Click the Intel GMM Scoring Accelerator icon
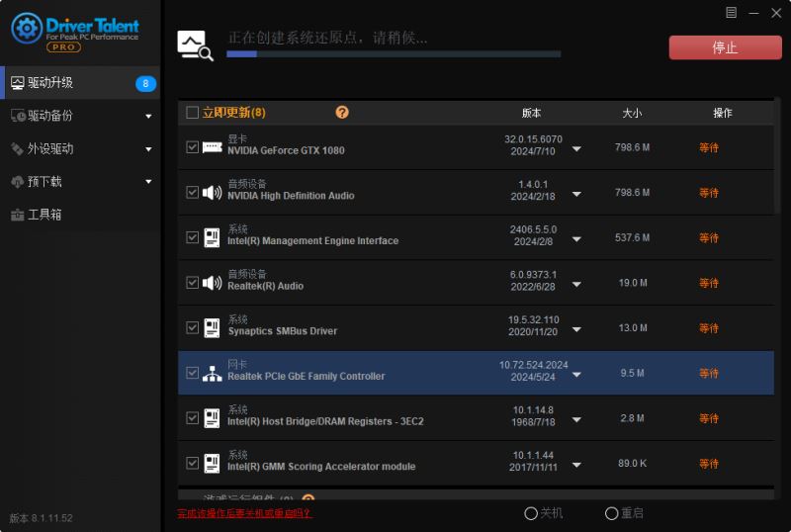 click(x=212, y=464)
